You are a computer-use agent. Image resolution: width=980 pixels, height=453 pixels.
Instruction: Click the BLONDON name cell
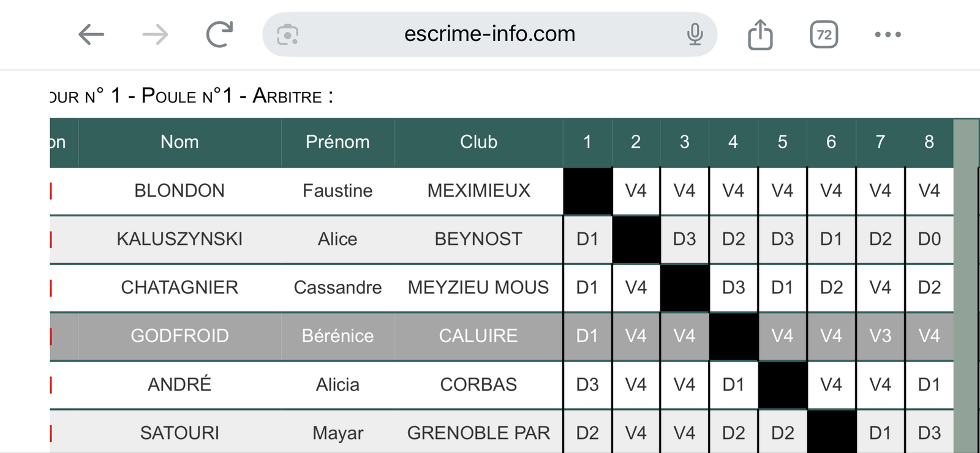179,191
